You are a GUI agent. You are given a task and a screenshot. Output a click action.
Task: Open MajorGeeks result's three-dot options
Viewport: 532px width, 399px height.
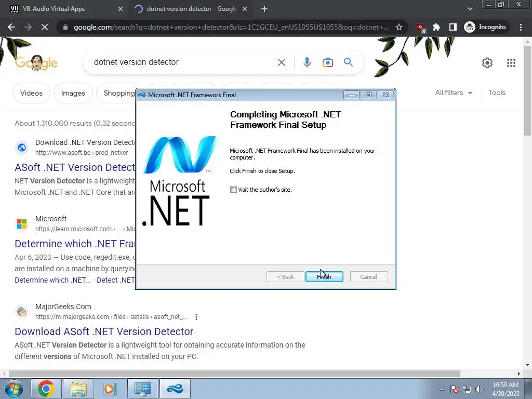(x=196, y=317)
